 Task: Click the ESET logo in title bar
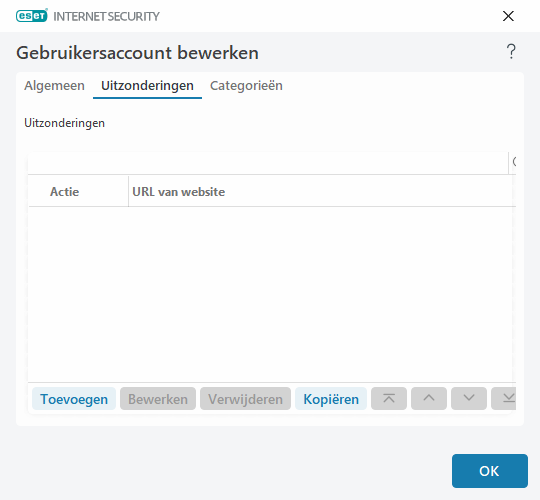click(x=32, y=16)
